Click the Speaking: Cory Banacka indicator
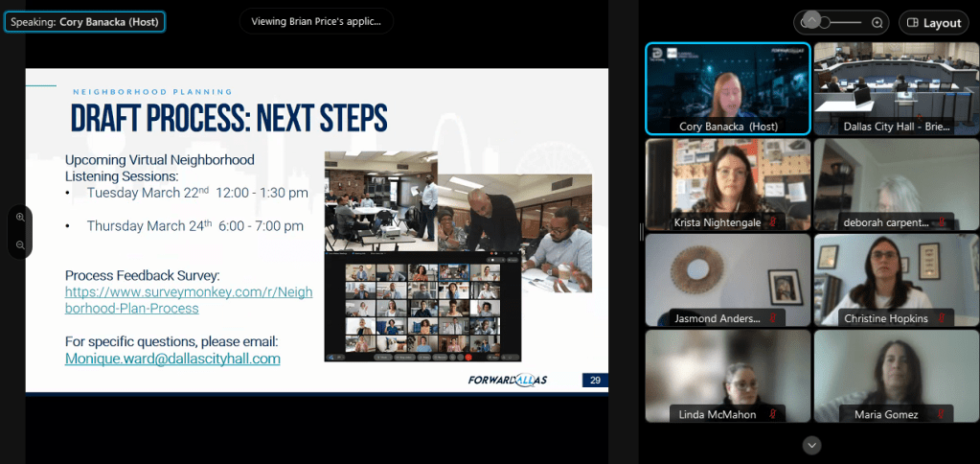 (x=84, y=21)
